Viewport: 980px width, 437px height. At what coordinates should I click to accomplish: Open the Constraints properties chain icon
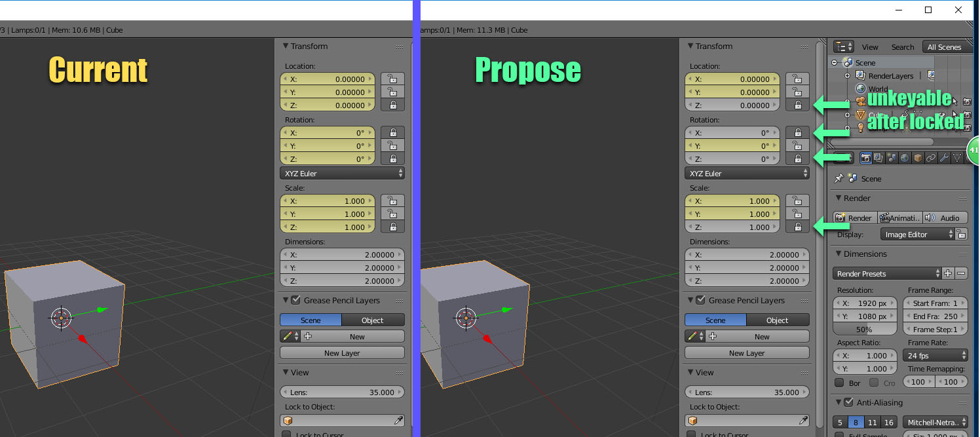coord(931,158)
